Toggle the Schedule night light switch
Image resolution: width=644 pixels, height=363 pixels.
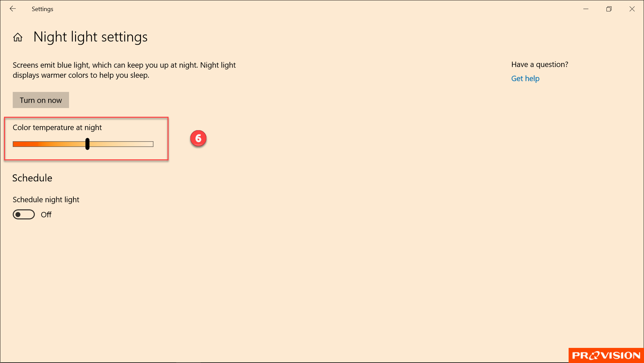(23, 215)
